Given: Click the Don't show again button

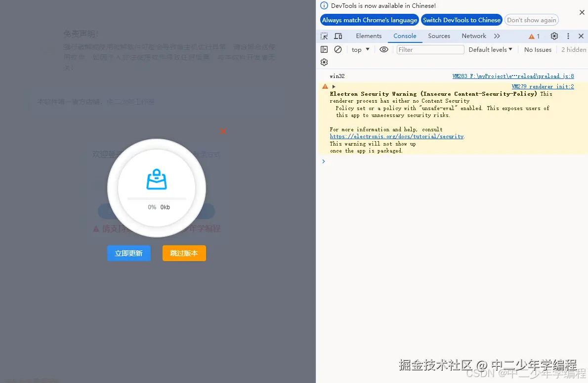Looking at the screenshot, I should [531, 20].
